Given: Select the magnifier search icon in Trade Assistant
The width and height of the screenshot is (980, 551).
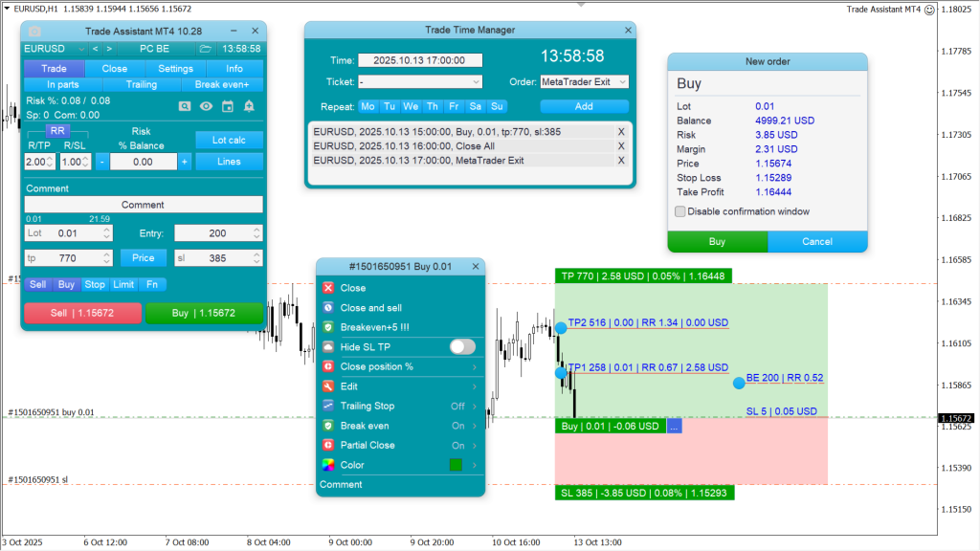Looking at the screenshot, I should click(184, 107).
